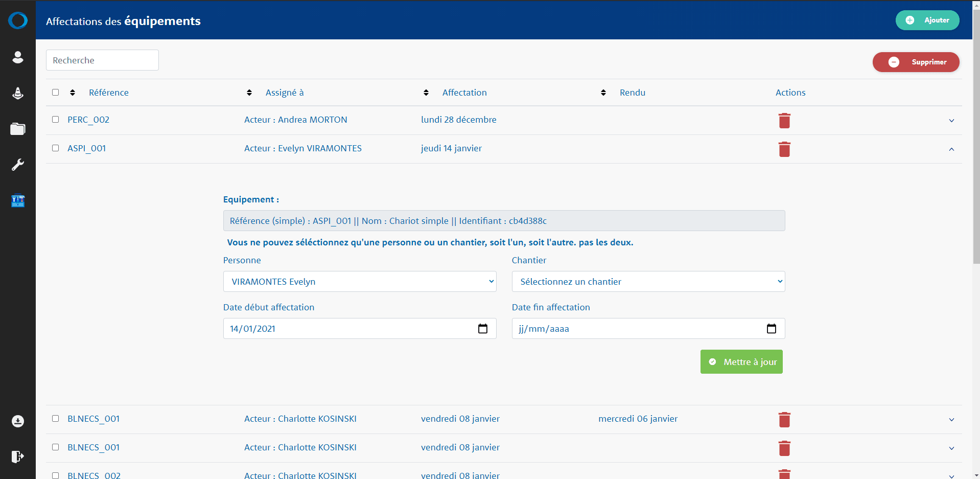Sort by Assigné à column arrows
This screenshot has width=980, height=479.
coord(249,93)
